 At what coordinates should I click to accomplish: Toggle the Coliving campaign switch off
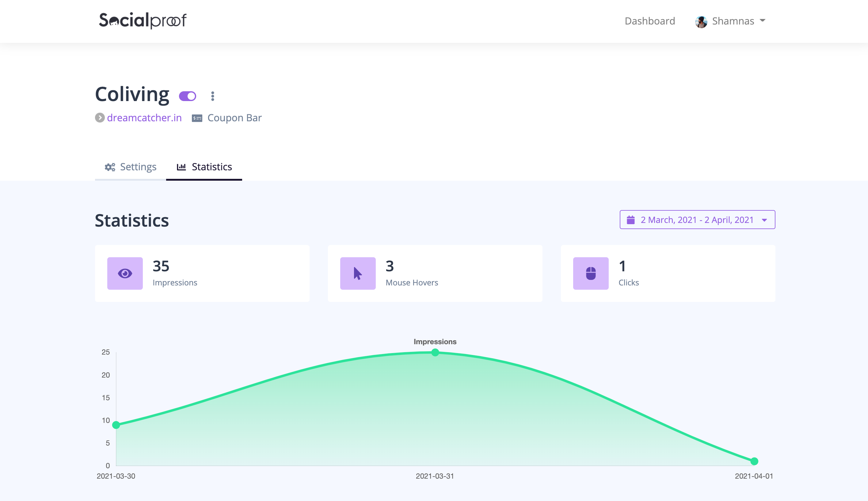[188, 96]
